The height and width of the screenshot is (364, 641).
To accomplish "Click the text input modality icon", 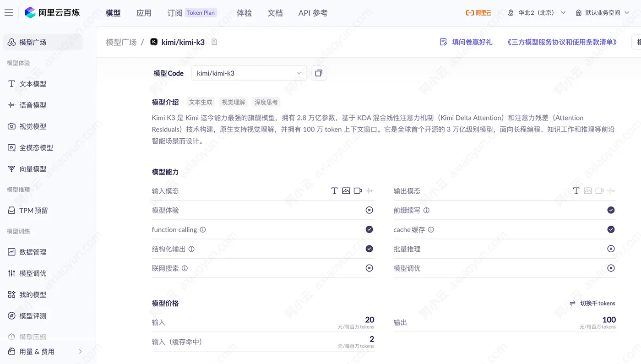I will [x=334, y=191].
